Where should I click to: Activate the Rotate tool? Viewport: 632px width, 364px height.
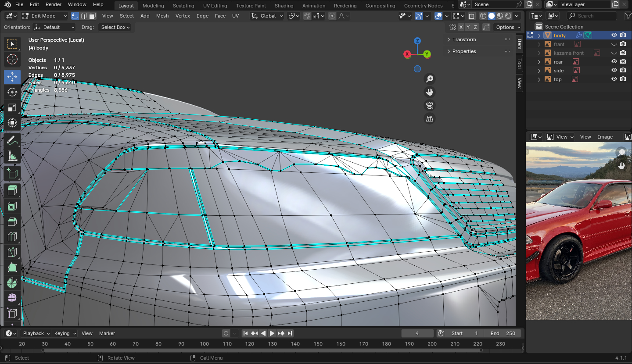coord(12,92)
